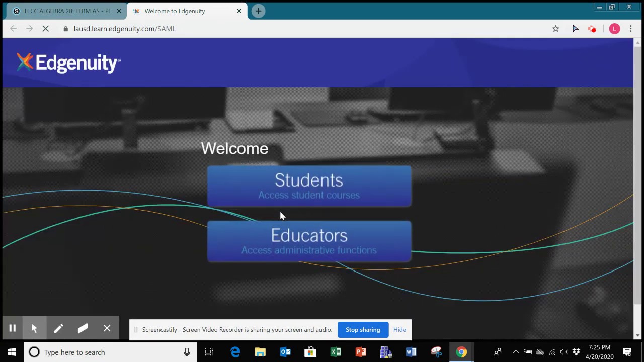Hide the screen sharing notification bar
This screenshot has height=362, width=644.
click(399, 330)
